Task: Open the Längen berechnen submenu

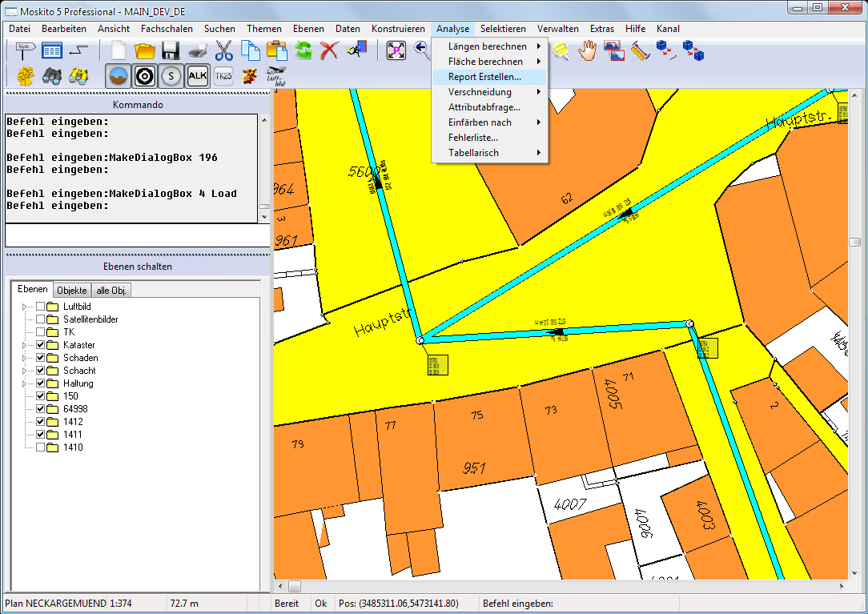Action: pos(489,46)
